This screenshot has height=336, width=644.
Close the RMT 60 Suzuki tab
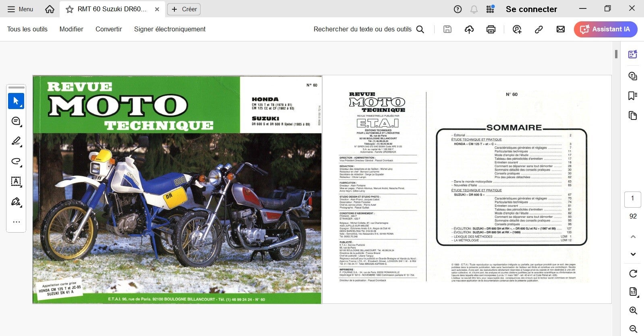(157, 9)
